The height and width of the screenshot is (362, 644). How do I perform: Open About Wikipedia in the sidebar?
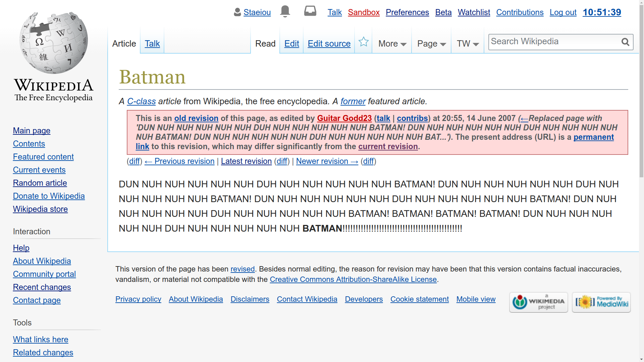point(42,261)
